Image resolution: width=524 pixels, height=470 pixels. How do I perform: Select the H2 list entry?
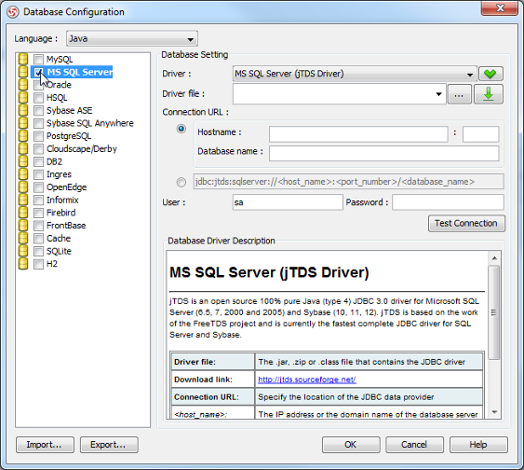coord(52,264)
